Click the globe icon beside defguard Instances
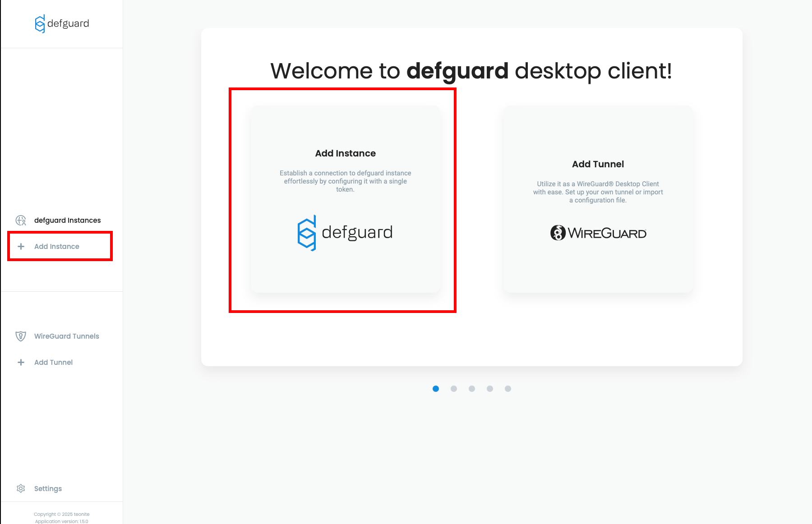 (x=21, y=220)
